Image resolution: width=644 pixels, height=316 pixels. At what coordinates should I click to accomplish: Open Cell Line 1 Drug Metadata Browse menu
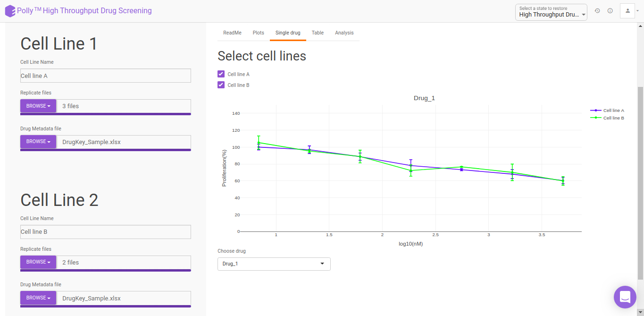pyautogui.click(x=38, y=142)
